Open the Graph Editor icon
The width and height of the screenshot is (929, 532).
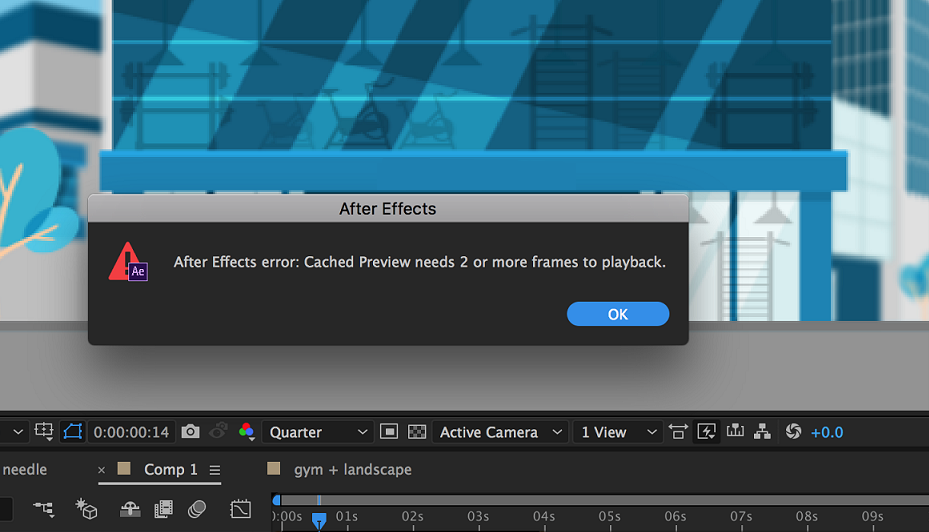tap(241, 509)
